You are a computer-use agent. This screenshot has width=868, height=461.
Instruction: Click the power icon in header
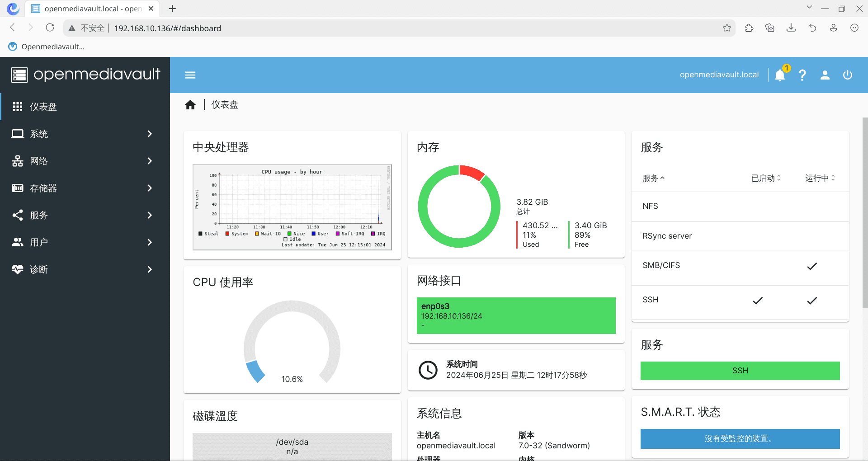tap(847, 75)
